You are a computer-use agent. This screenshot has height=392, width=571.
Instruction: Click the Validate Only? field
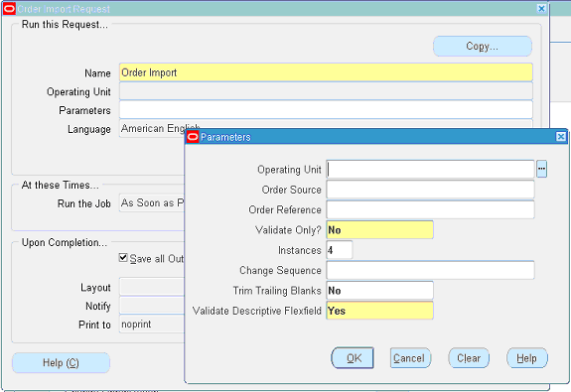point(379,230)
